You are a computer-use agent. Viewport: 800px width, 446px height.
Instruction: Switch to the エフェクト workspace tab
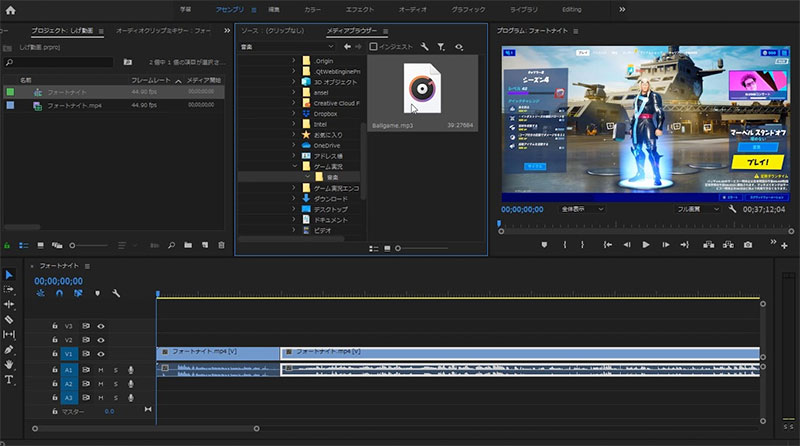coord(359,9)
